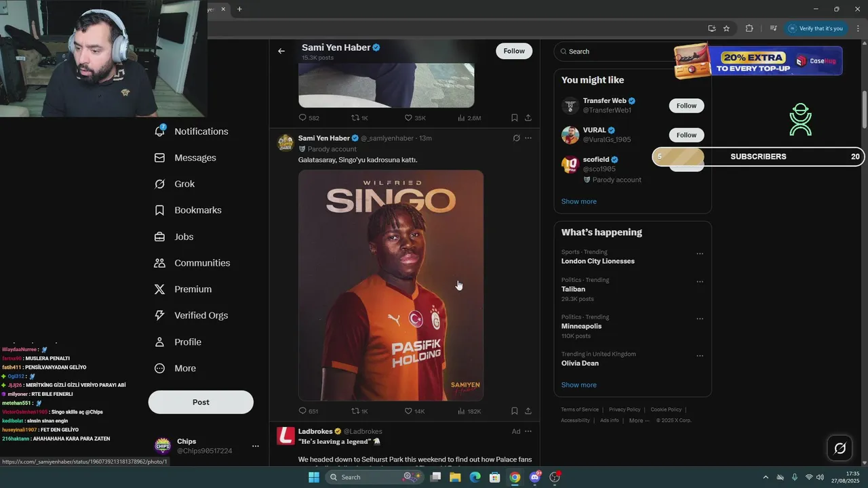Open Microsoft Edge from the taskbar
Image resolution: width=868 pixels, height=488 pixels.
coord(475,477)
